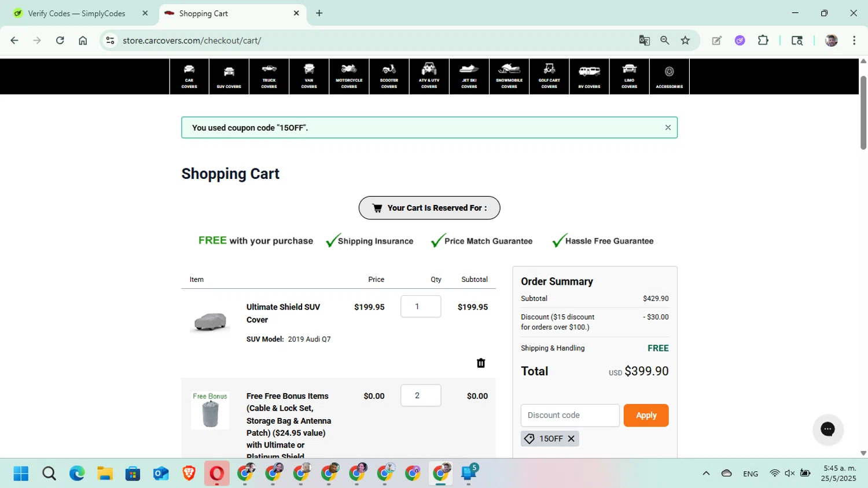Click the address bar URL
Image resolution: width=868 pixels, height=488 pixels.
click(192, 41)
